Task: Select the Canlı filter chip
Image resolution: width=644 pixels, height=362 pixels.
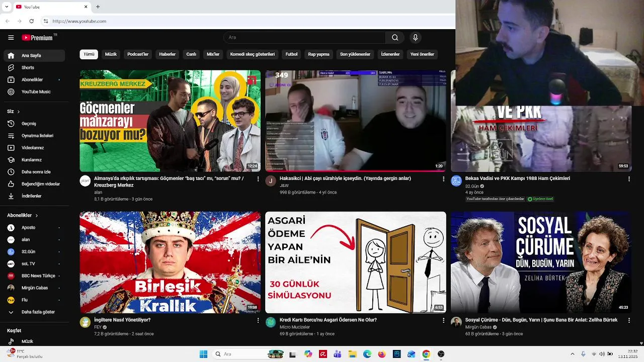Action: click(x=191, y=54)
